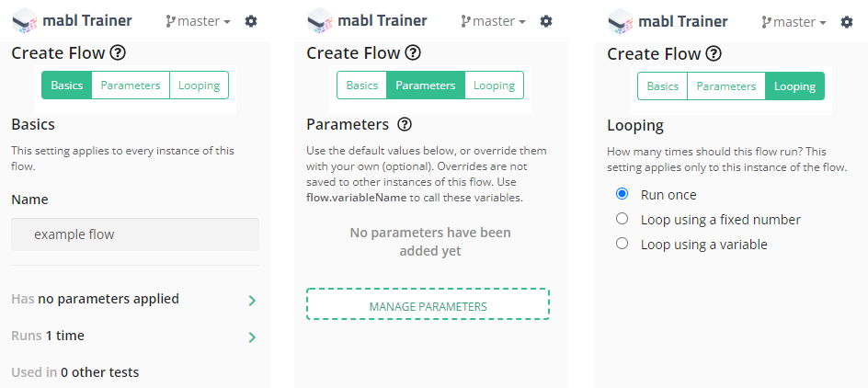Select the Run once radio option
This screenshot has width=868, height=388.
622,194
